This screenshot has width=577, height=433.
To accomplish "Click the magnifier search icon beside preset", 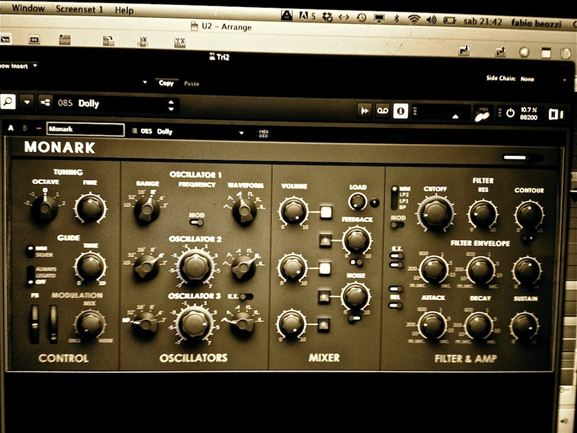I will (8, 101).
